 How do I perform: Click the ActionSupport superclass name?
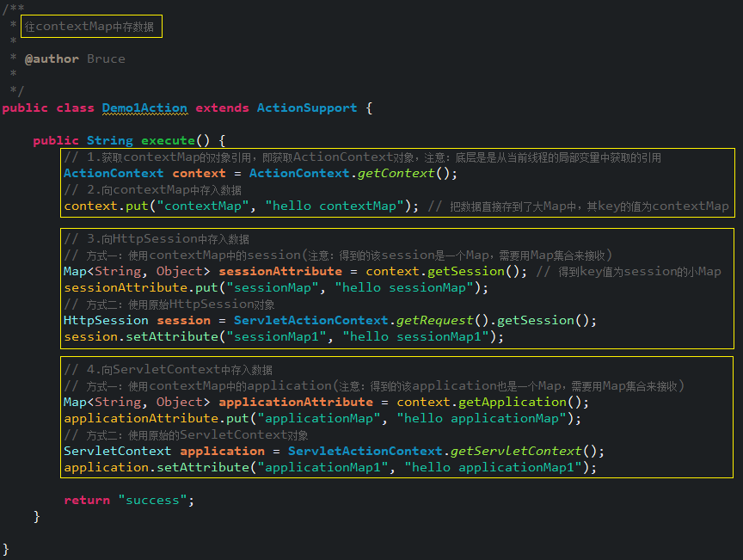click(307, 108)
